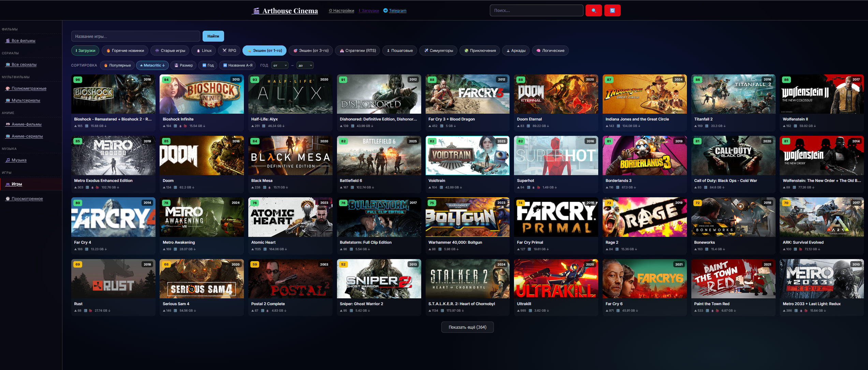Click the gamepad icon beside Игры
The width and height of the screenshot is (868, 370).
pyautogui.click(x=8, y=184)
